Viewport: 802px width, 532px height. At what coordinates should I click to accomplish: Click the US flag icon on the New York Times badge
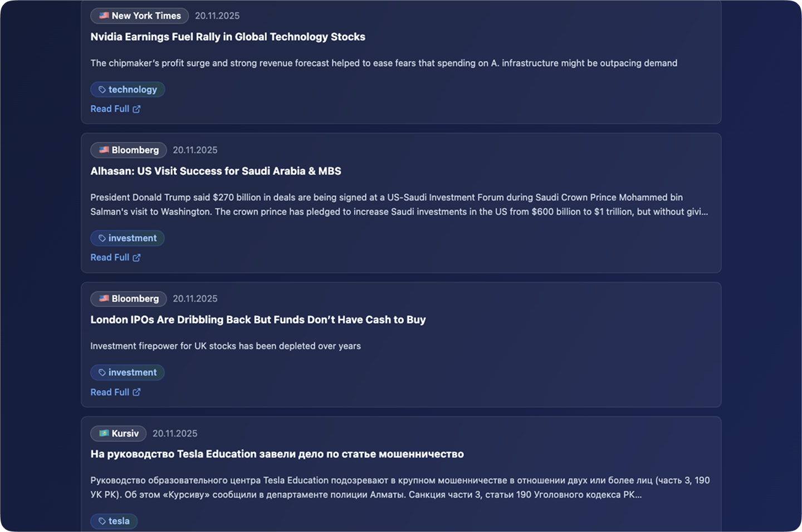coord(104,16)
